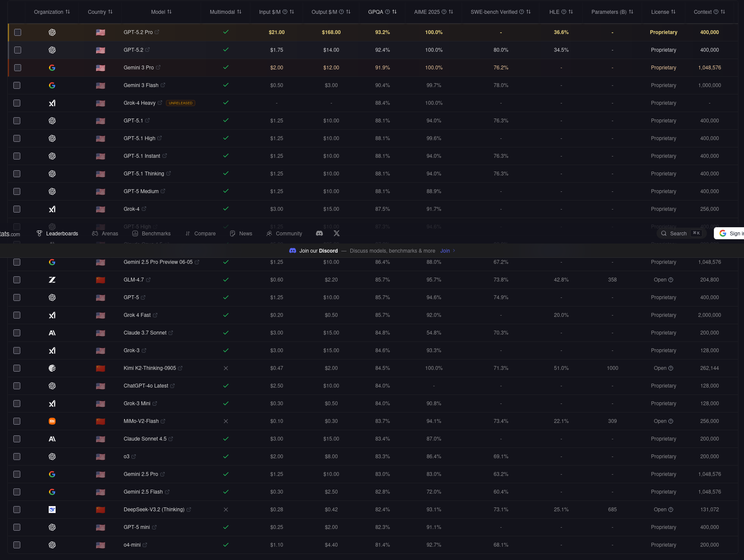Click the Google logo next to Gemini 3 Pro
The image size is (744, 560).
pos(52,68)
